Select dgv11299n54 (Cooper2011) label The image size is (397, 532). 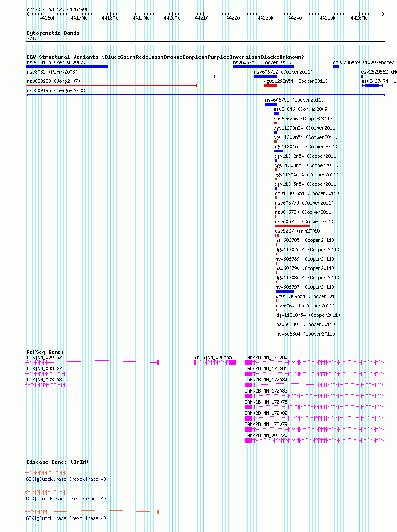pos(306,128)
